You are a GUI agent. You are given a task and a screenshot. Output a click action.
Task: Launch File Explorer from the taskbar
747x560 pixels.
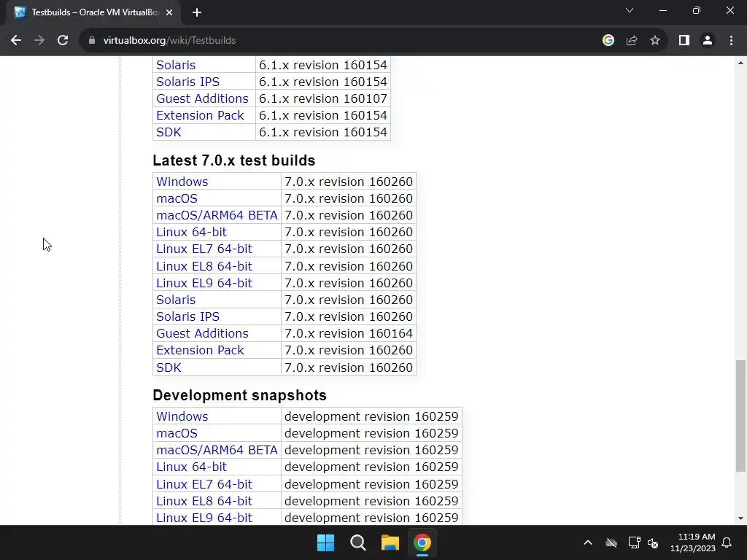point(390,542)
